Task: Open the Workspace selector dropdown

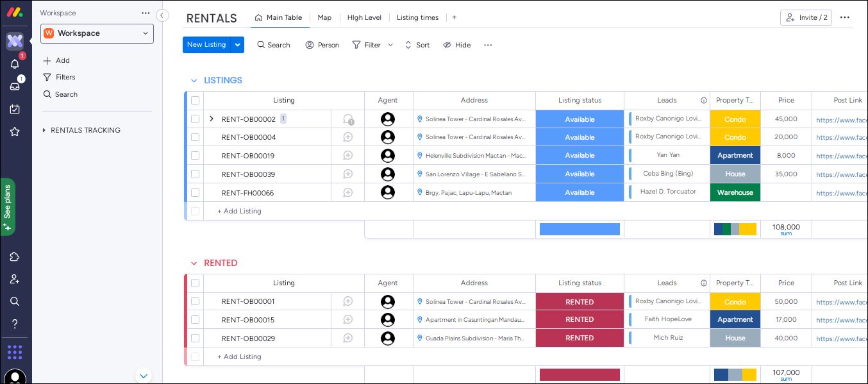Action: pyautogui.click(x=97, y=33)
